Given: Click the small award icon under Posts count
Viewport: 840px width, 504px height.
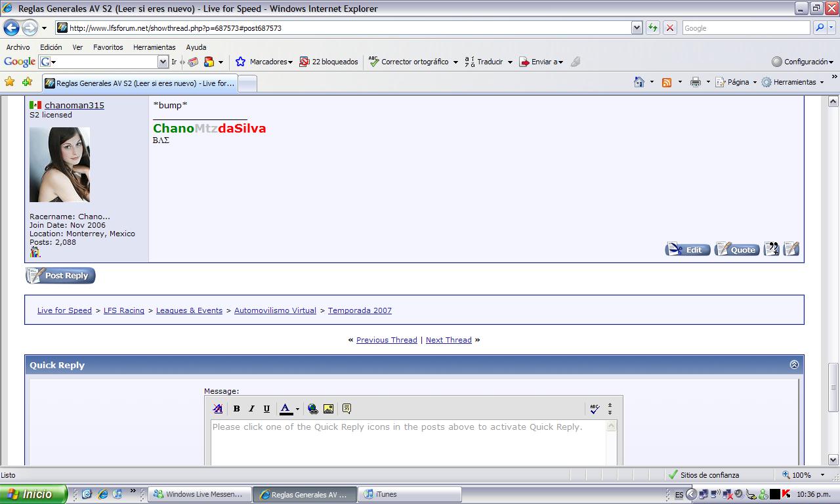Looking at the screenshot, I should tap(35, 252).
